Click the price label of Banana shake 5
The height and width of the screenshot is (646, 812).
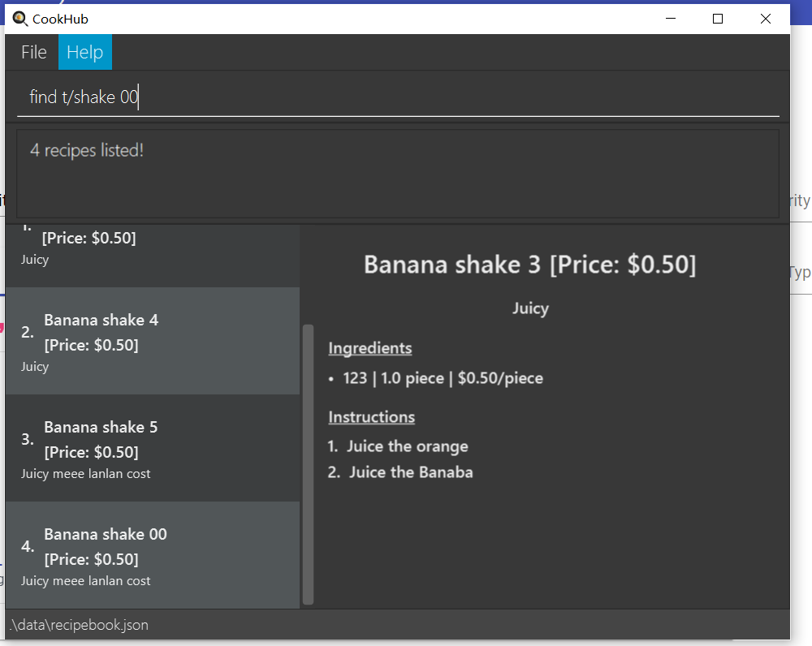(x=91, y=452)
